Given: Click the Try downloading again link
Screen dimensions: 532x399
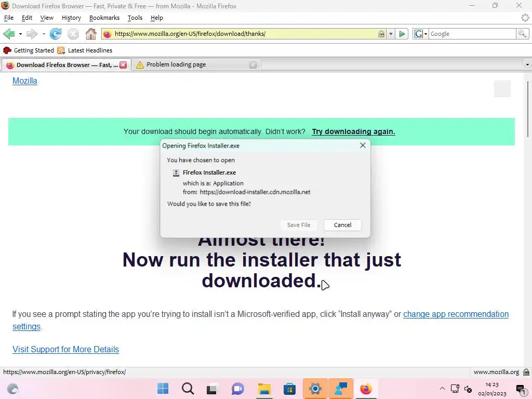Looking at the screenshot, I should pos(353,131).
